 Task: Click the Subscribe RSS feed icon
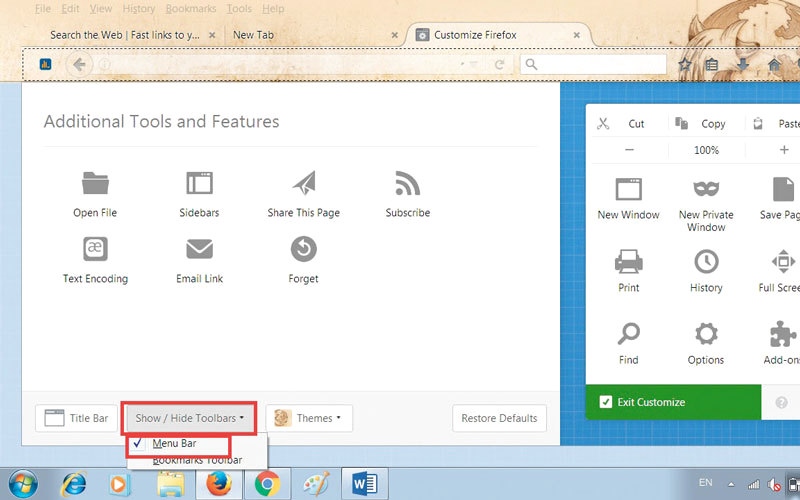(x=407, y=185)
